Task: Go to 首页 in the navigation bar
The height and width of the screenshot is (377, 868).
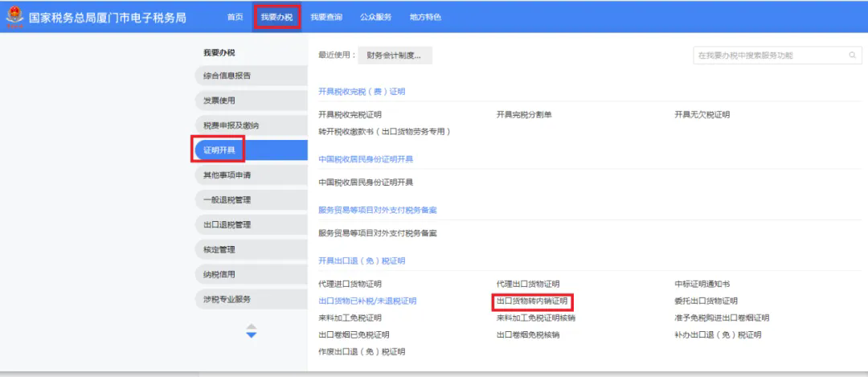Action: tap(235, 17)
